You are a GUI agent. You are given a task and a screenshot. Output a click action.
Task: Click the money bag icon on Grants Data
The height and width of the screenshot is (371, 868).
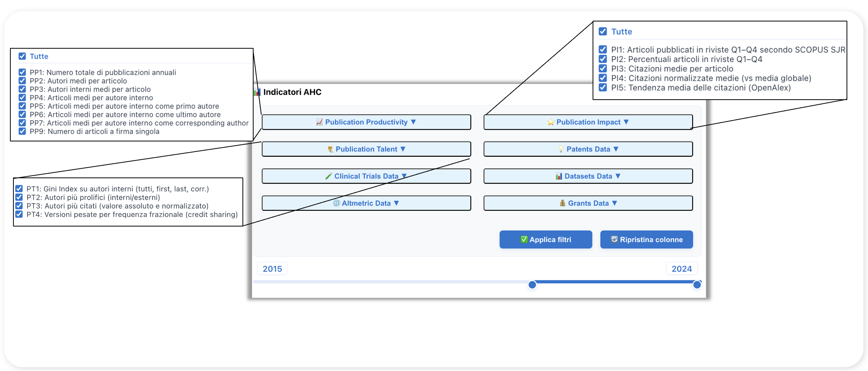(562, 203)
